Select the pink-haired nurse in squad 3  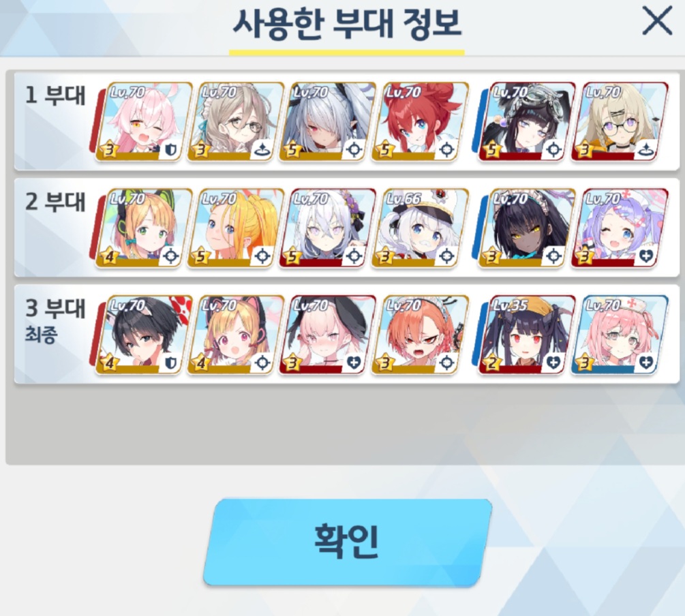(x=620, y=334)
